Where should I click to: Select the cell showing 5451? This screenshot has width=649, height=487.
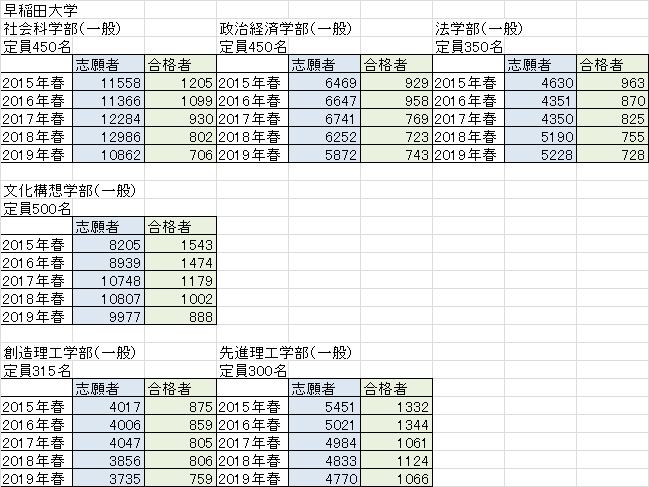tap(324, 407)
